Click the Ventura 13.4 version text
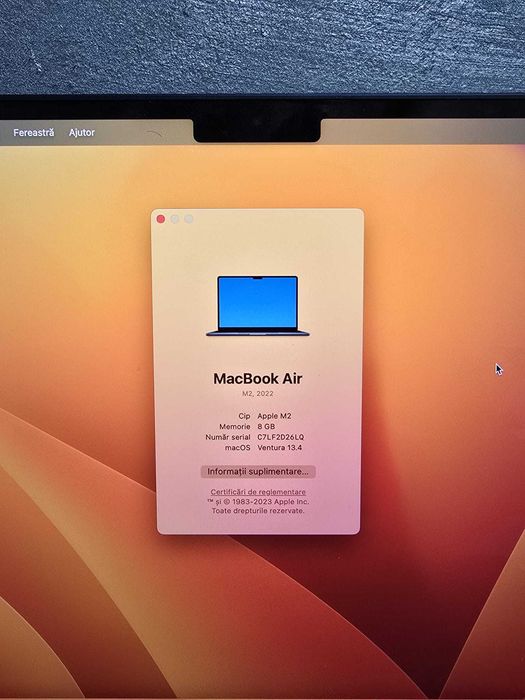Viewport: 525px width, 700px height. pos(279,447)
